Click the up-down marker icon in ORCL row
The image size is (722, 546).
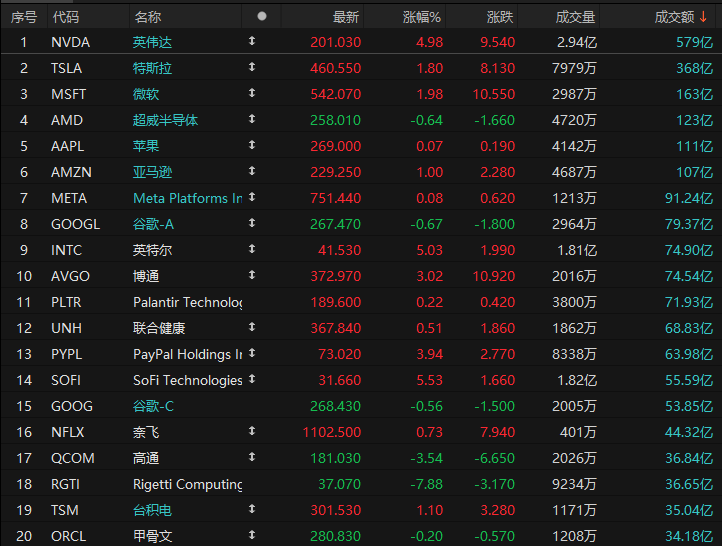point(252,535)
